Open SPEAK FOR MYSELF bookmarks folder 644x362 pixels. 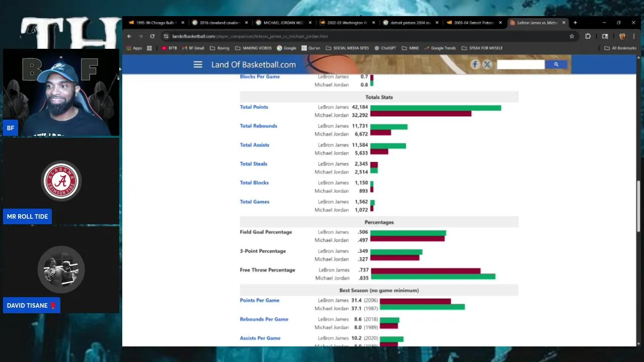[x=481, y=48]
